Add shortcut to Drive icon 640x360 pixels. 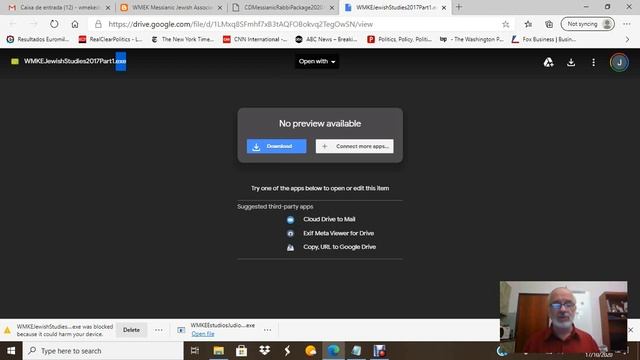point(549,62)
